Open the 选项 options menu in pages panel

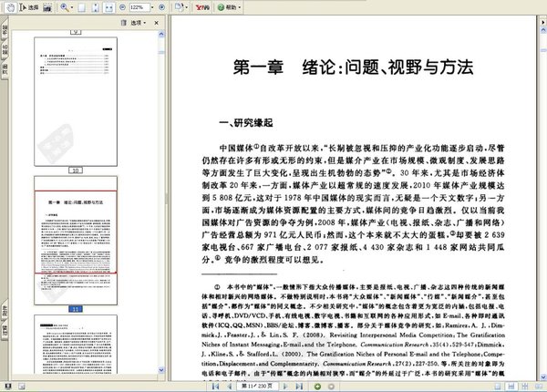(139, 23)
